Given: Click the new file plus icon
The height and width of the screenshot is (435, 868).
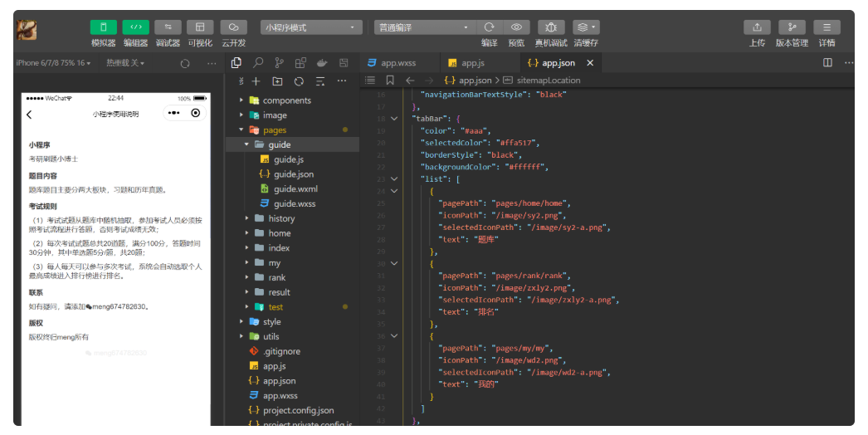Looking at the screenshot, I should [x=256, y=81].
